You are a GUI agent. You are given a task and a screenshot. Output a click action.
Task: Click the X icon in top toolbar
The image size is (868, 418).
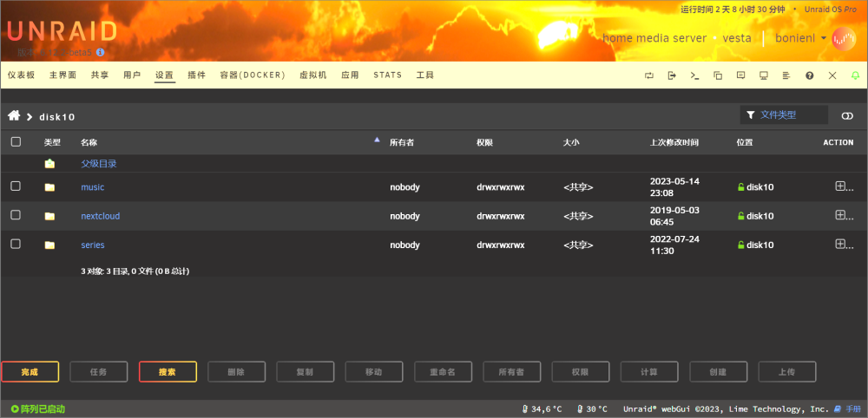(x=832, y=75)
